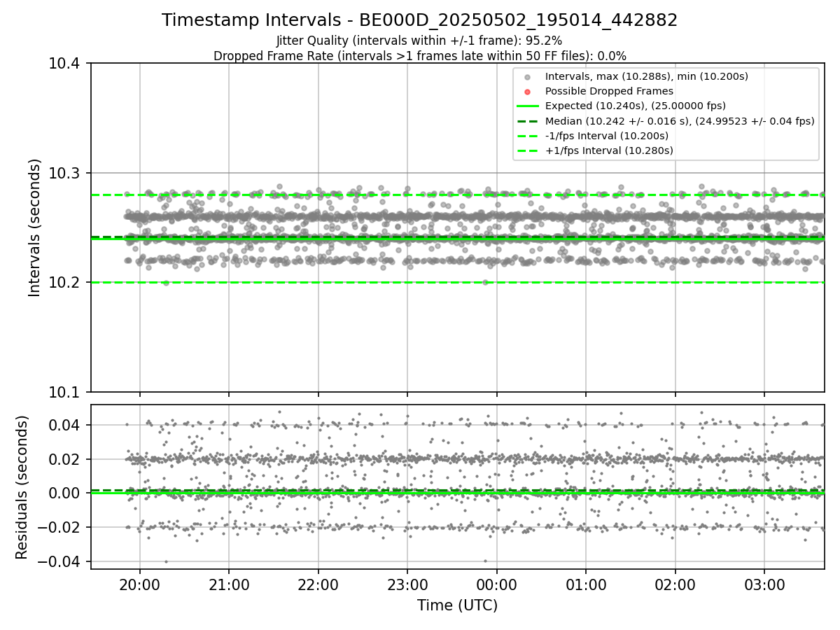The width and height of the screenshot is (840, 630).
Task: Click the "Residuals (seconds)" y-axis label
Action: (x=22, y=487)
